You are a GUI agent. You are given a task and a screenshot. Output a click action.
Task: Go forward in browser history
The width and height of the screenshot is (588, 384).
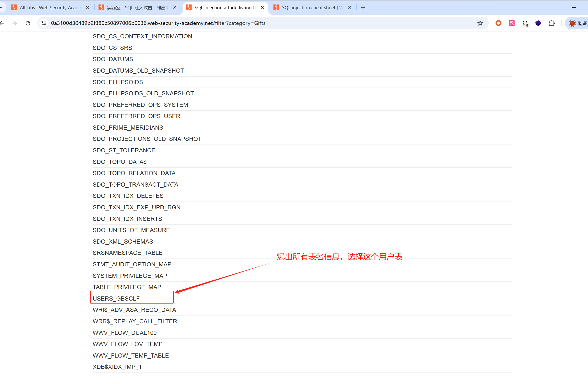point(15,23)
